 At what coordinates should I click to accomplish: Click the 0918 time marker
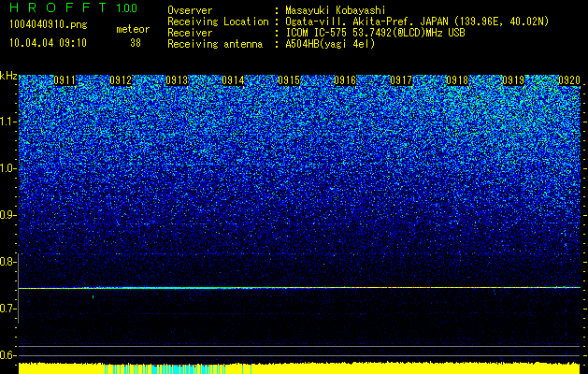[457, 80]
